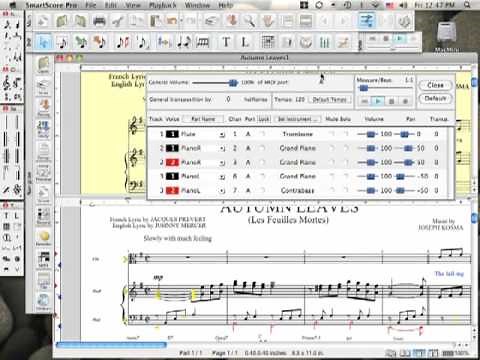This screenshot has height=360, width=480.
Task: Click the Part Name header button
Action: (x=203, y=119)
